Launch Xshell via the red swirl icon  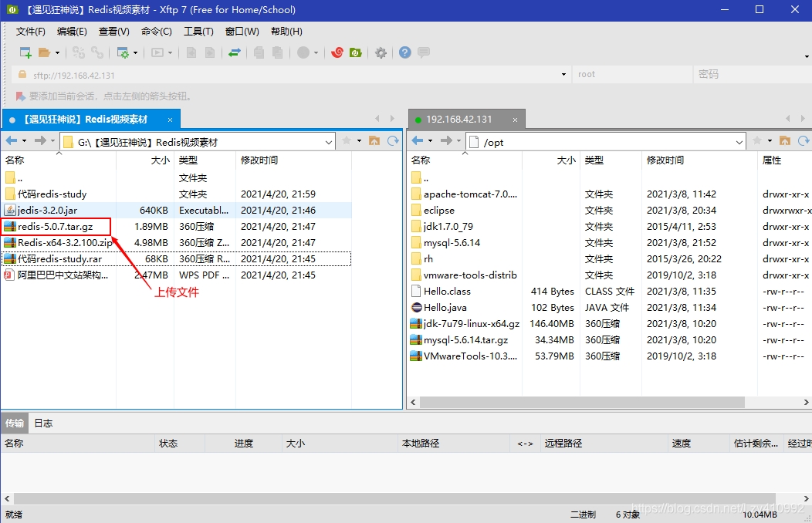337,52
